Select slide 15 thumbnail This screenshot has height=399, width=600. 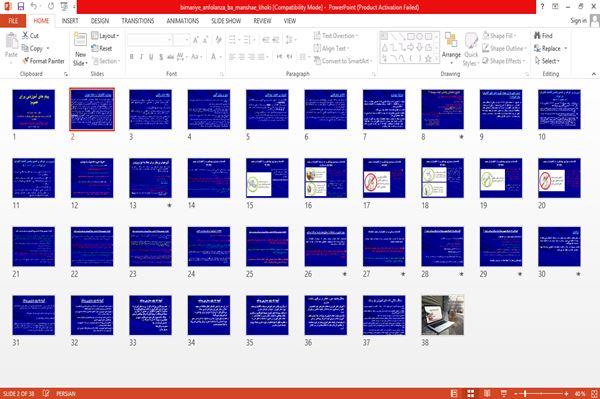pos(267,178)
